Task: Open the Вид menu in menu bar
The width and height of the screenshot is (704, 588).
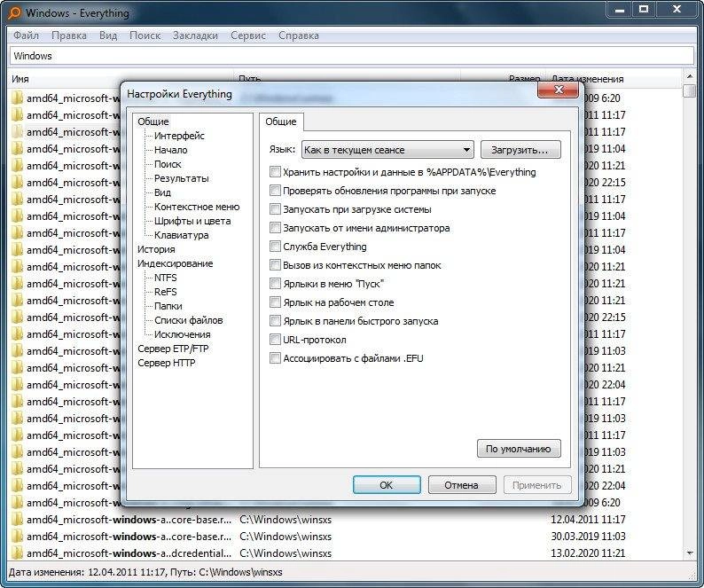Action: pos(108,35)
